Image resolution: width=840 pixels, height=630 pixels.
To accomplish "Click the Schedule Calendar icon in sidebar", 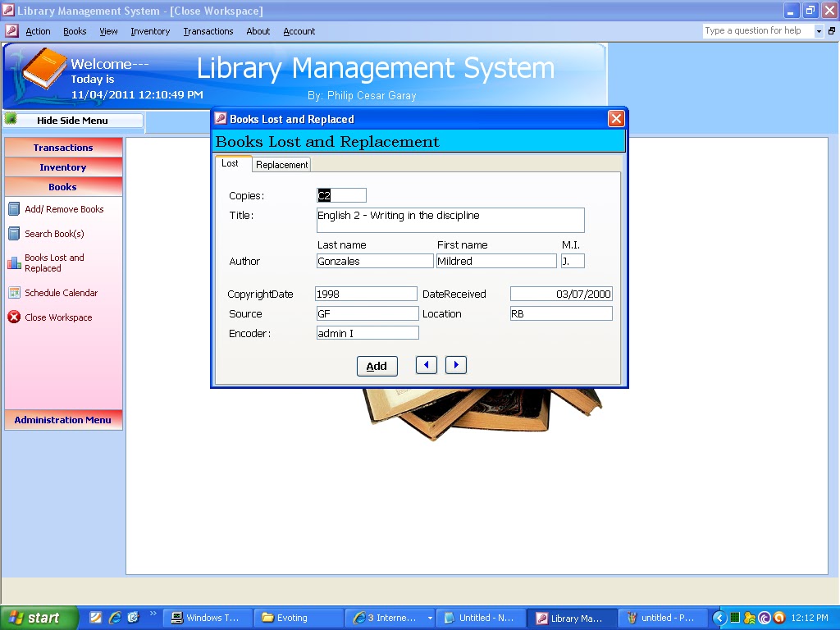I will coord(14,293).
